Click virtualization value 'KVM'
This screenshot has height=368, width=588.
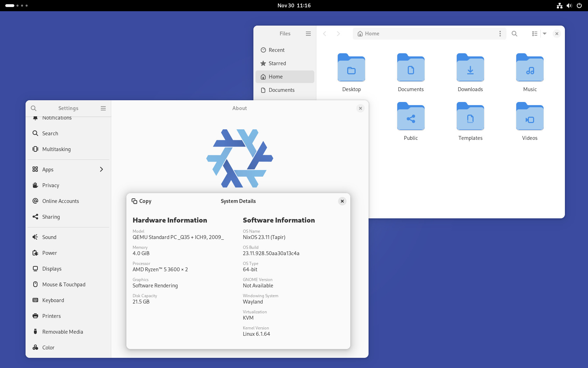point(248,318)
